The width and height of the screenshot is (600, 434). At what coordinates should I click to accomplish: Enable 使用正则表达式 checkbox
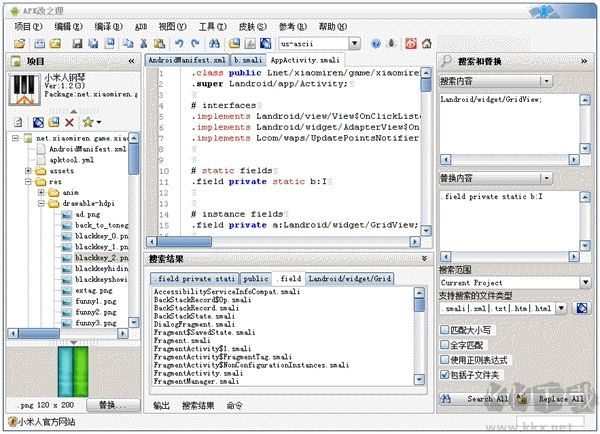pyautogui.click(x=444, y=360)
